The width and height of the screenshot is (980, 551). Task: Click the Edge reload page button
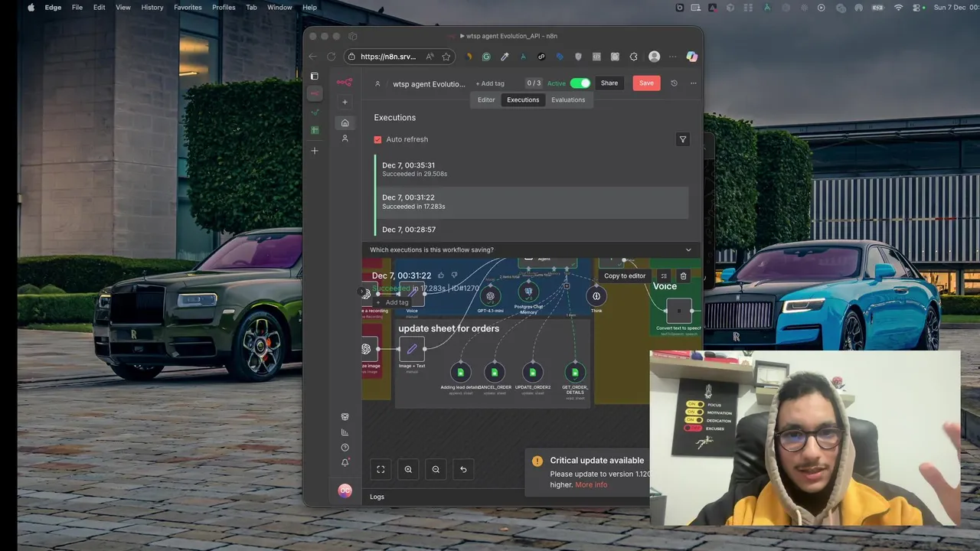[331, 57]
